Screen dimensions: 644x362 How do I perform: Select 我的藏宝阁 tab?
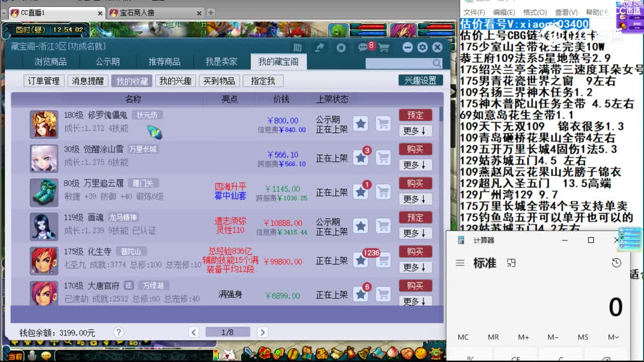point(278,62)
